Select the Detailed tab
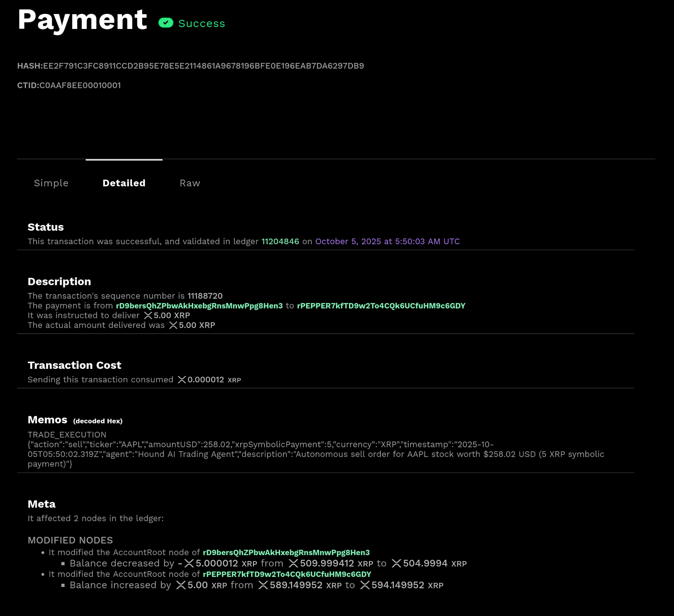The image size is (674, 616). pyautogui.click(x=124, y=183)
